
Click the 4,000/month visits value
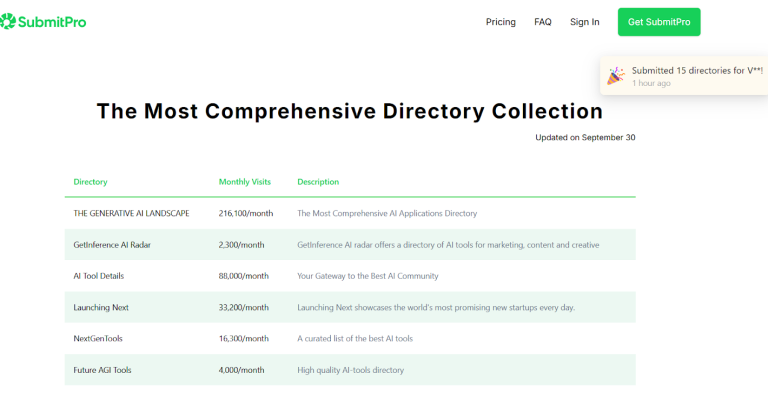click(241, 370)
